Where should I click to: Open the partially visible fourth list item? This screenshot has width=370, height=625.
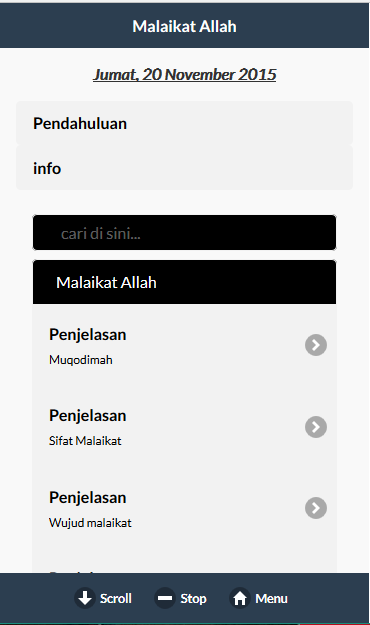(x=184, y=561)
